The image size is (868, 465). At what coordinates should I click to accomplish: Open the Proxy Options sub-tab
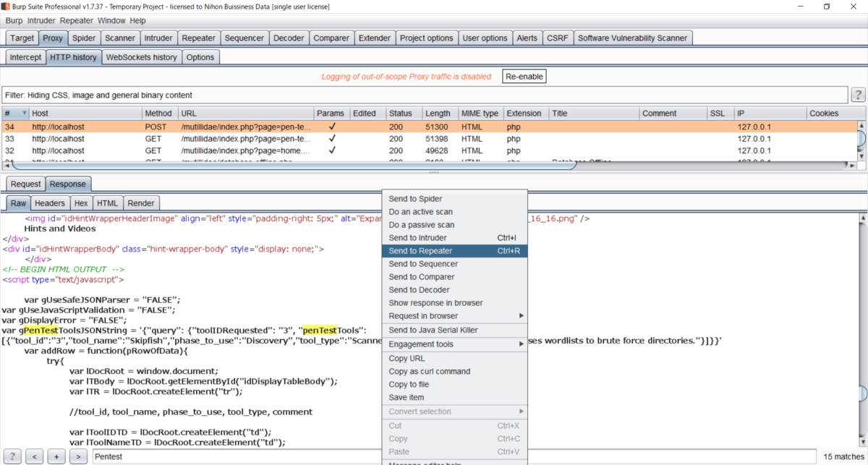point(200,57)
